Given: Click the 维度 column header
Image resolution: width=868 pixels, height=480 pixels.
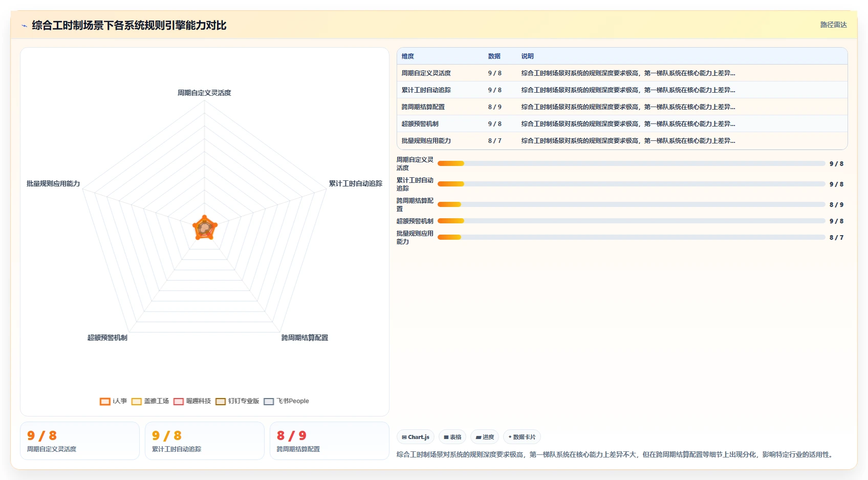Looking at the screenshot, I should point(408,56).
